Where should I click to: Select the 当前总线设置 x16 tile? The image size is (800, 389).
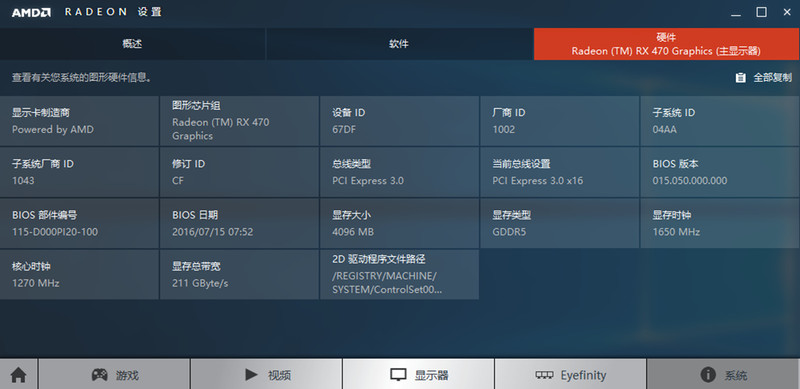click(x=560, y=172)
